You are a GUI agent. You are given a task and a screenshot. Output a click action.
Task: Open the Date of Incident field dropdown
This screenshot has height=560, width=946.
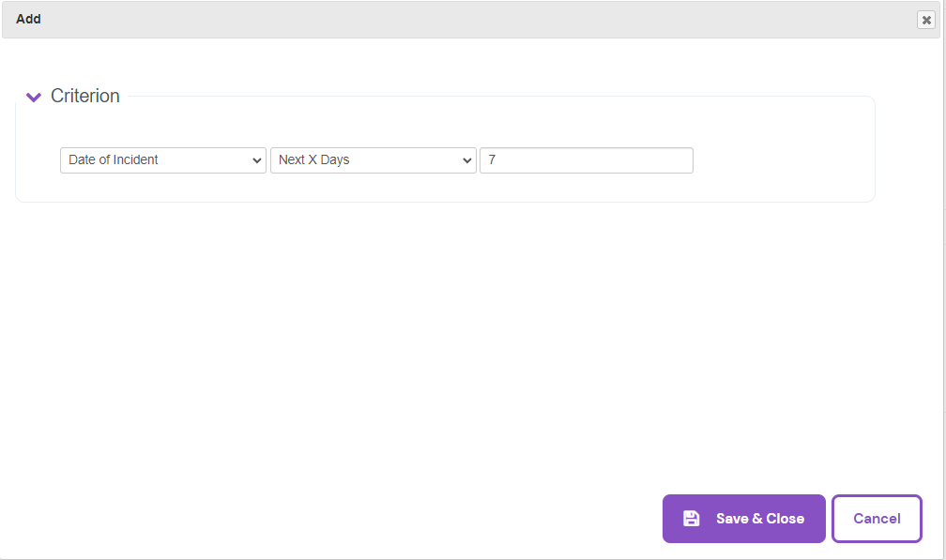(x=162, y=160)
